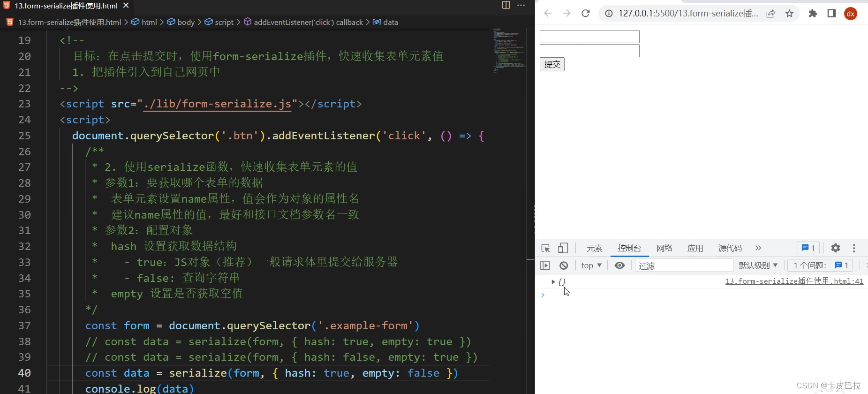Screen dimensions: 868x394
Task: Clear the console
Action: tap(564, 265)
